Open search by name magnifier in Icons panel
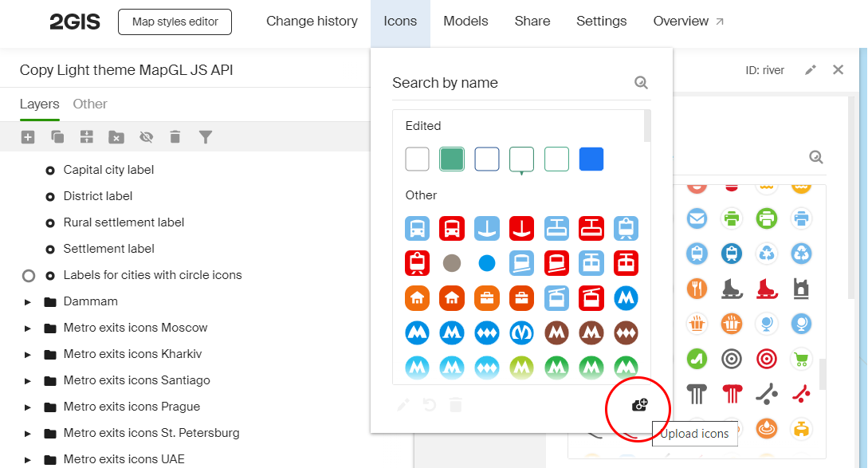 (641, 82)
